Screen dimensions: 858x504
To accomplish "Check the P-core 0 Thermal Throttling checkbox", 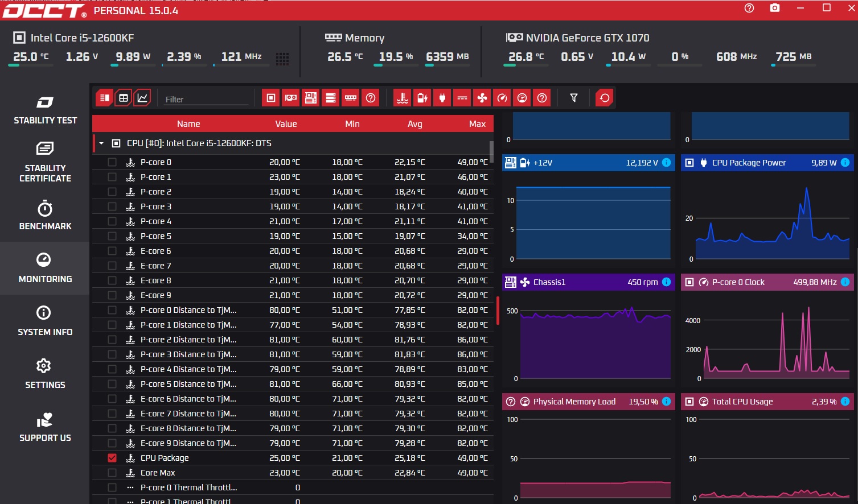I will (112, 488).
